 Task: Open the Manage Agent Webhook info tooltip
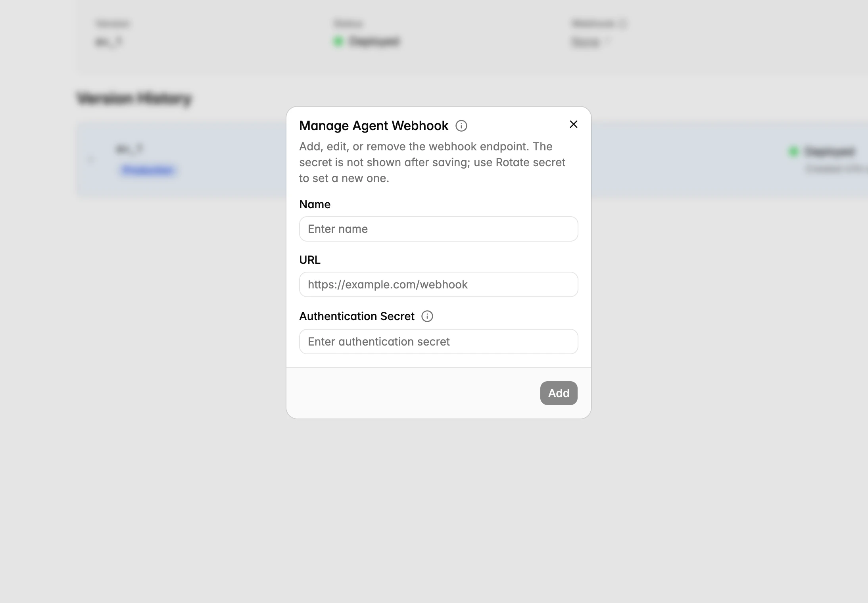(461, 126)
